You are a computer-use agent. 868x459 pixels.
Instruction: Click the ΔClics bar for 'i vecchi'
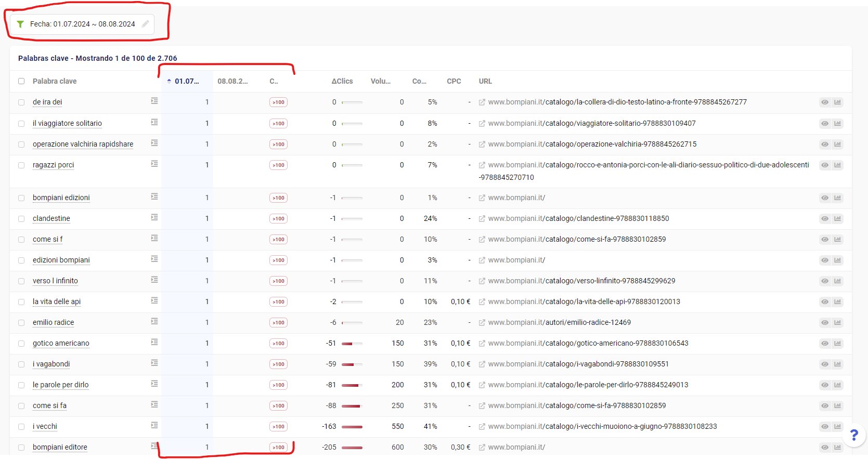pos(352,427)
